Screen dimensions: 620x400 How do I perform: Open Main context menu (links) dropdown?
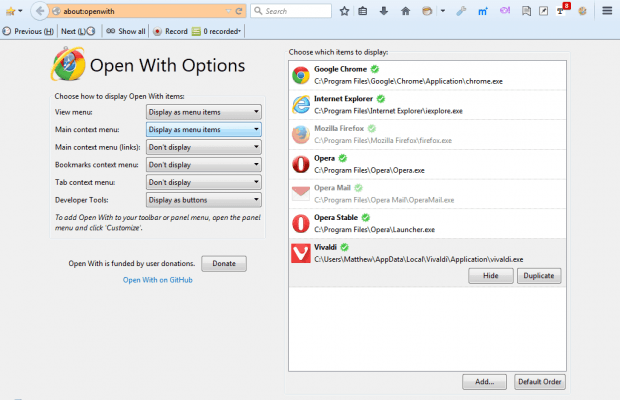tap(204, 147)
